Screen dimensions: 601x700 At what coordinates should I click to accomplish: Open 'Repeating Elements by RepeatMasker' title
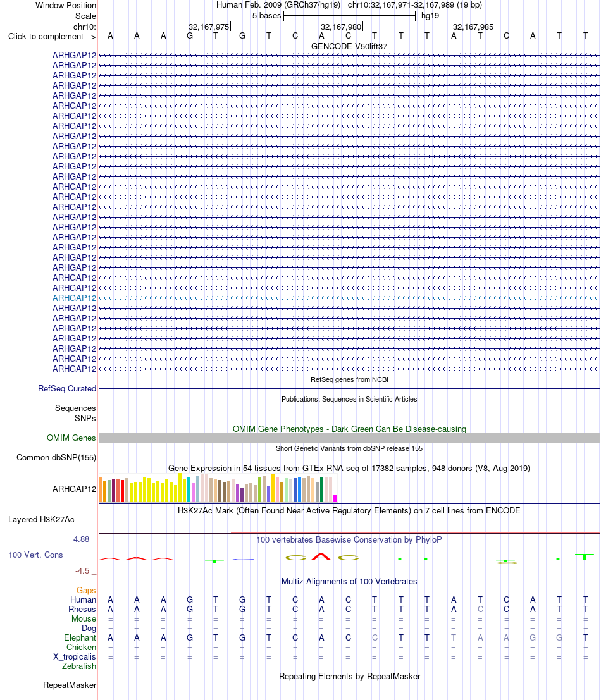[349, 677]
